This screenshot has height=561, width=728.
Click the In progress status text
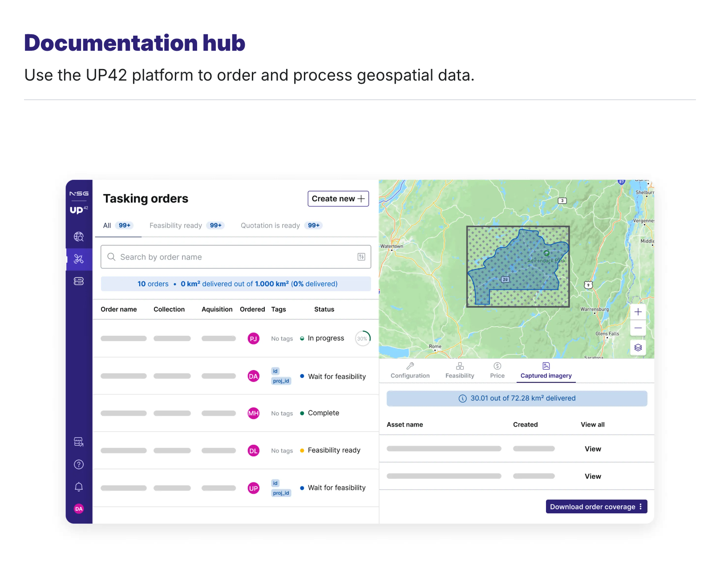[x=326, y=338]
